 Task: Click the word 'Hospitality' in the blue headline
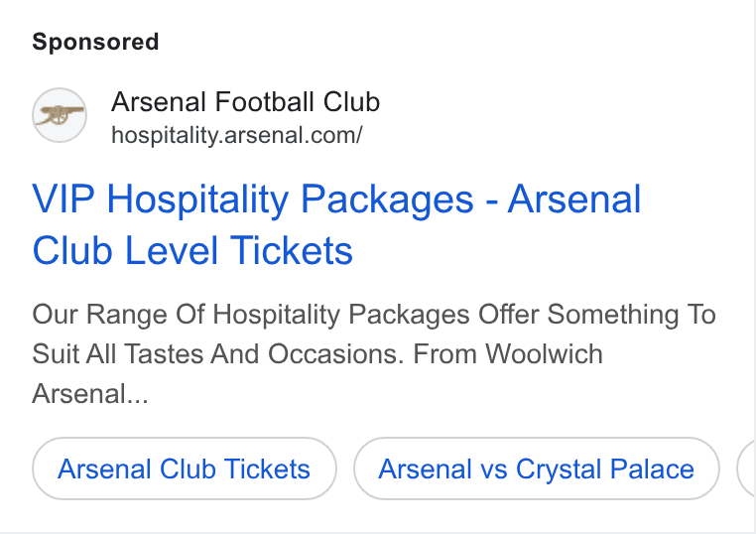pos(197,199)
